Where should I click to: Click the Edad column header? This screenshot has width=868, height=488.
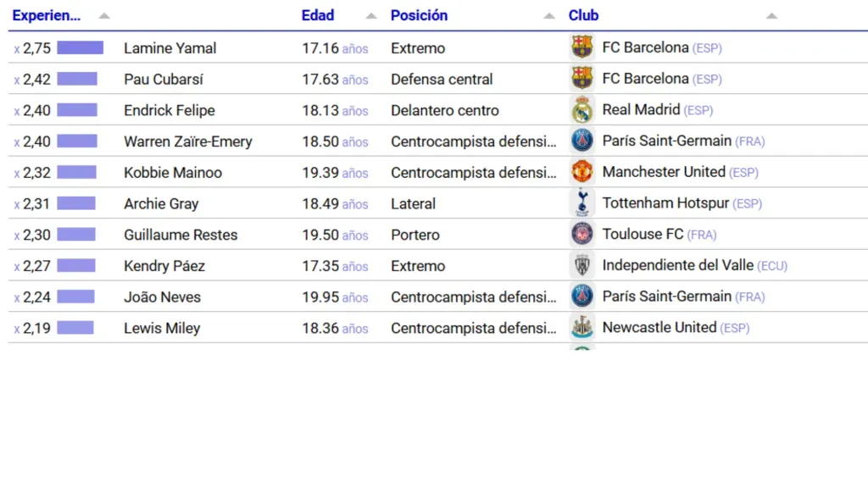pyautogui.click(x=317, y=14)
